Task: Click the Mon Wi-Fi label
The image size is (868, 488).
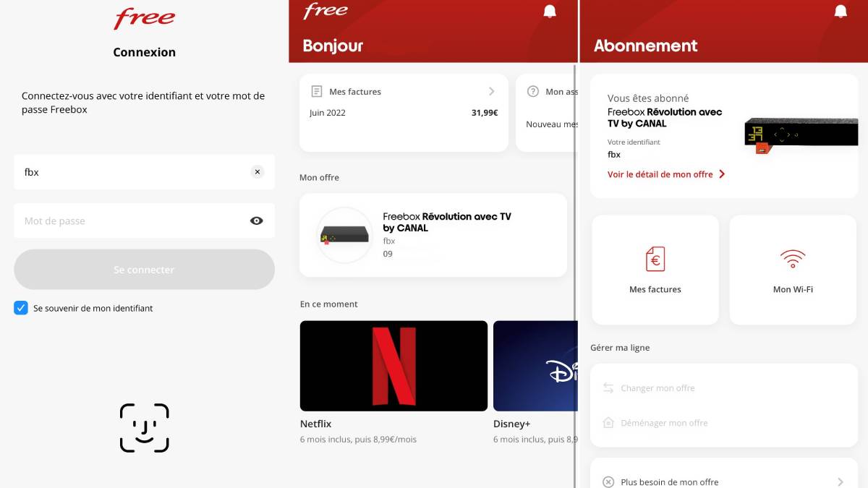Action: [x=793, y=289]
